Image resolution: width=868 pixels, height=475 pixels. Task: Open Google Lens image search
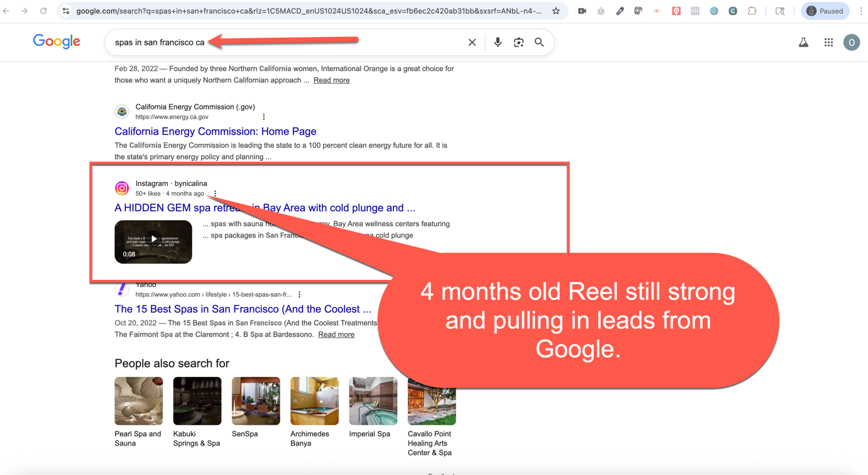point(519,42)
